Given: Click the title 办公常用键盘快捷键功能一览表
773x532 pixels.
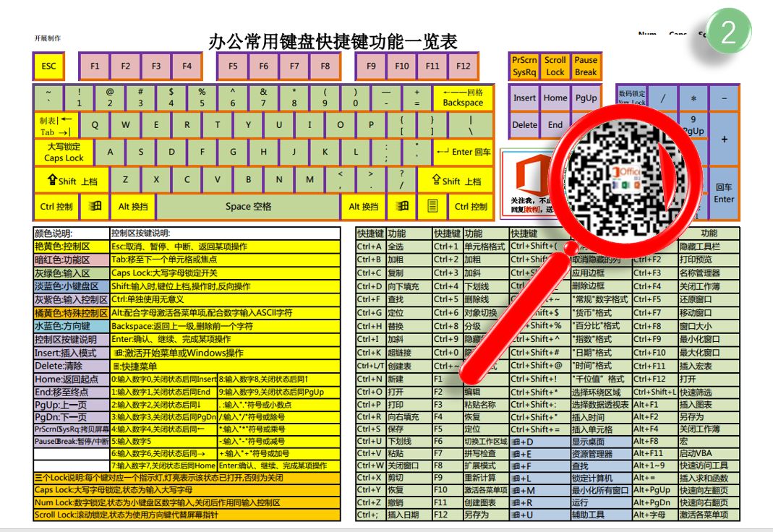Looking at the screenshot, I should point(333,42).
